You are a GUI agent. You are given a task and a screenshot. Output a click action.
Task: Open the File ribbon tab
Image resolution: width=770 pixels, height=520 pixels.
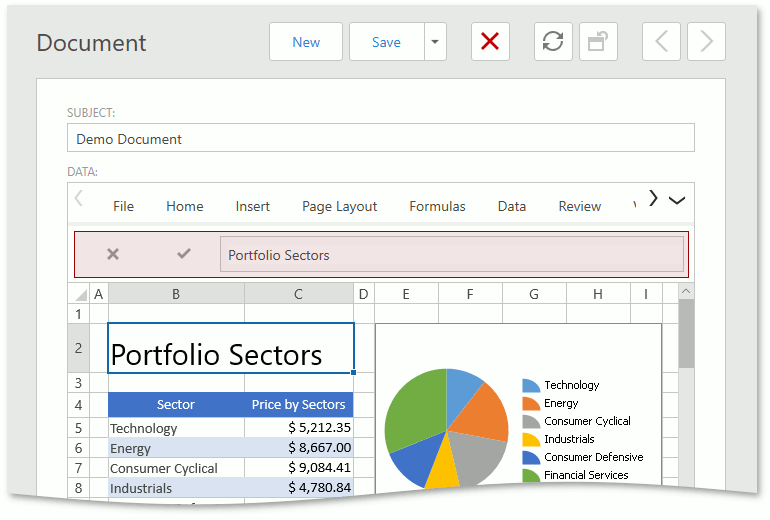pyautogui.click(x=123, y=206)
